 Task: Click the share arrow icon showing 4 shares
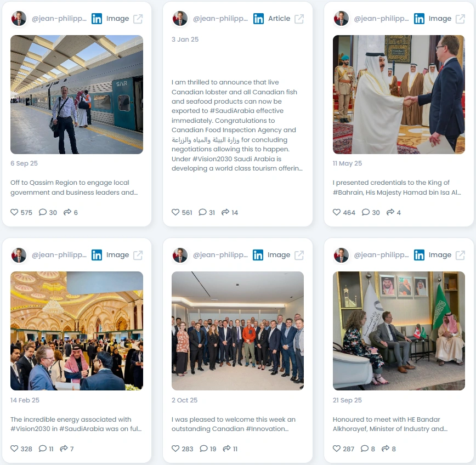click(390, 212)
